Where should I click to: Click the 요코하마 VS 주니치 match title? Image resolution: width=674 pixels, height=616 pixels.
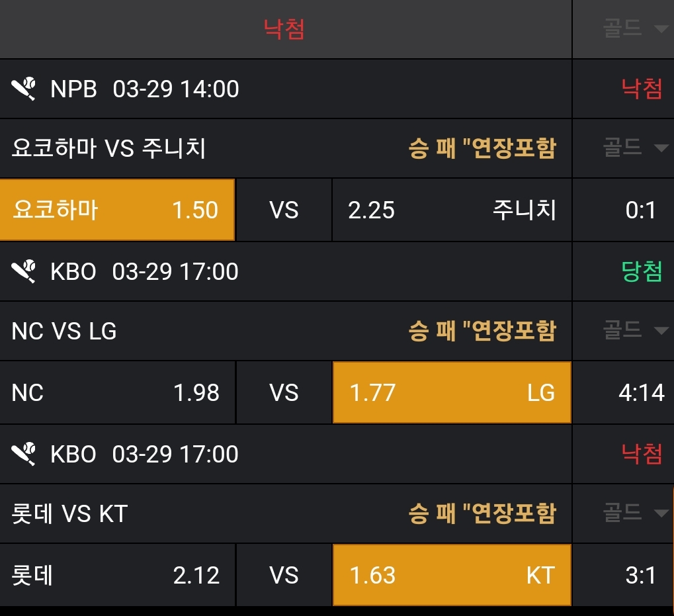[108, 148]
